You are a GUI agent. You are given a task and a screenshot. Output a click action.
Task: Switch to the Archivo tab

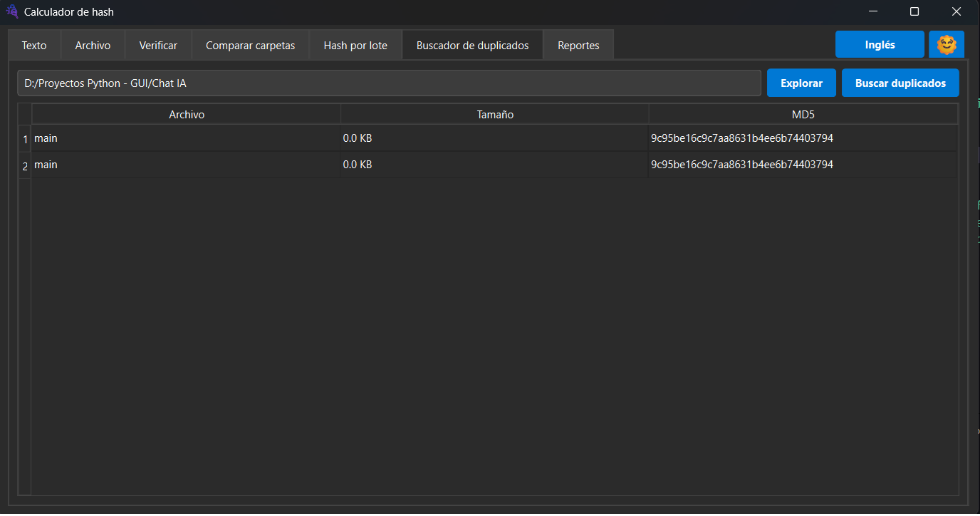tap(93, 46)
